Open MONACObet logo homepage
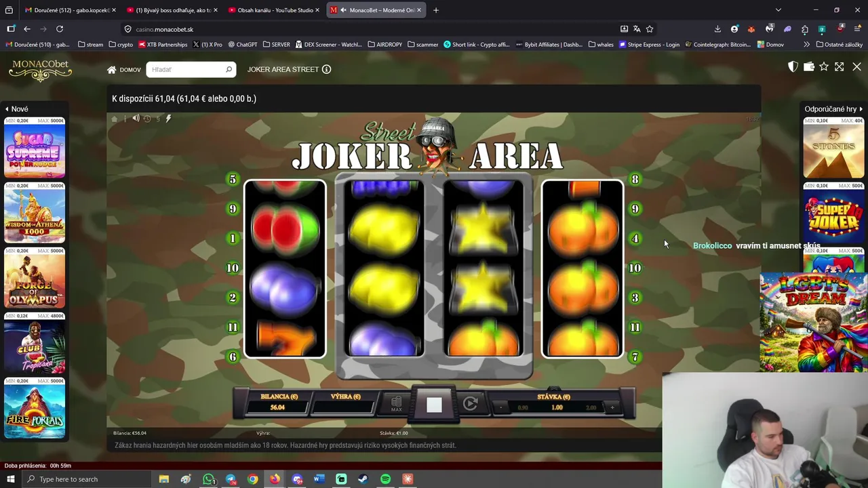 click(40, 70)
